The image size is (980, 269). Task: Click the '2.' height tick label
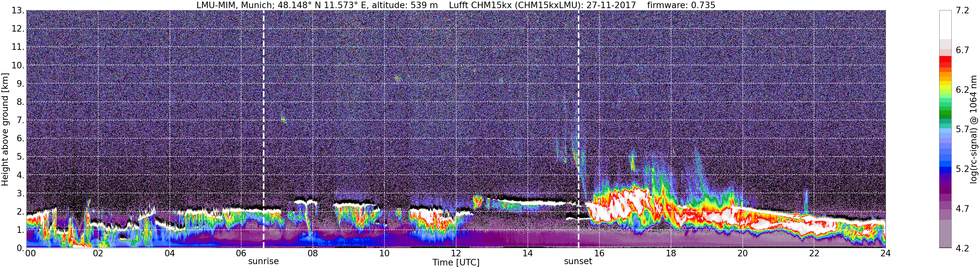point(21,212)
